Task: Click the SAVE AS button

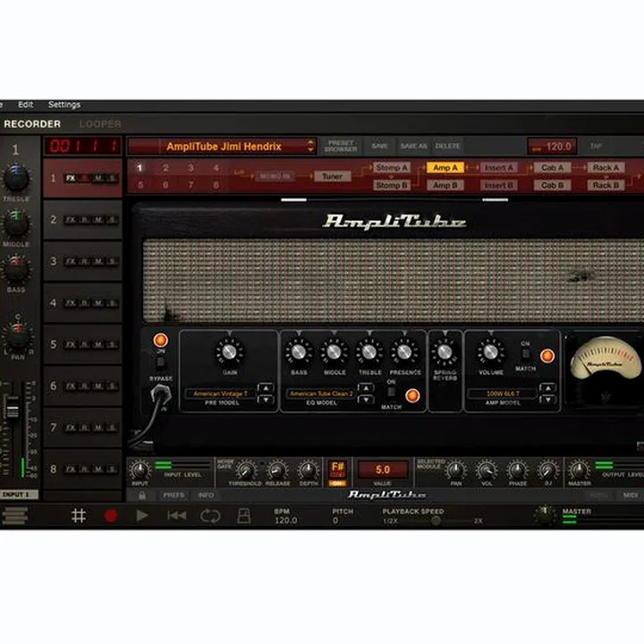Action: click(413, 146)
